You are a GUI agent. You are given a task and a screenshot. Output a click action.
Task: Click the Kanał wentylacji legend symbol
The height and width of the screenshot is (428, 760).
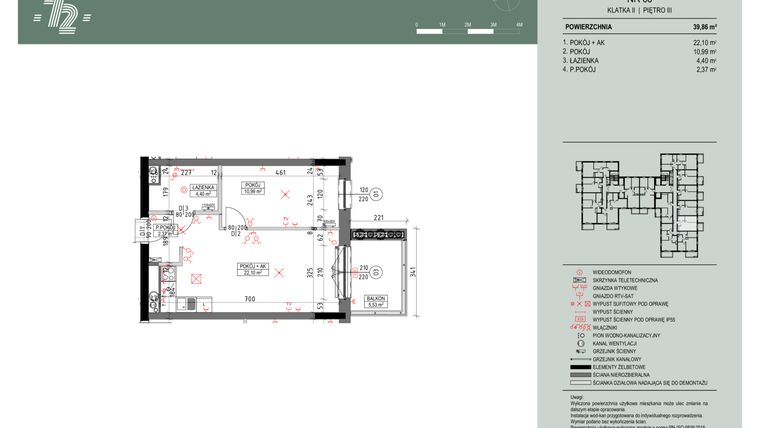(580, 343)
